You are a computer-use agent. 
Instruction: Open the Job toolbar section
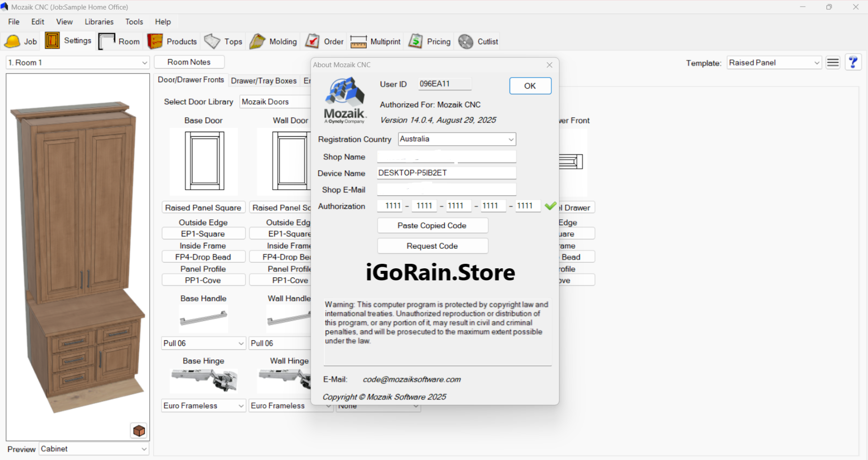(x=21, y=41)
